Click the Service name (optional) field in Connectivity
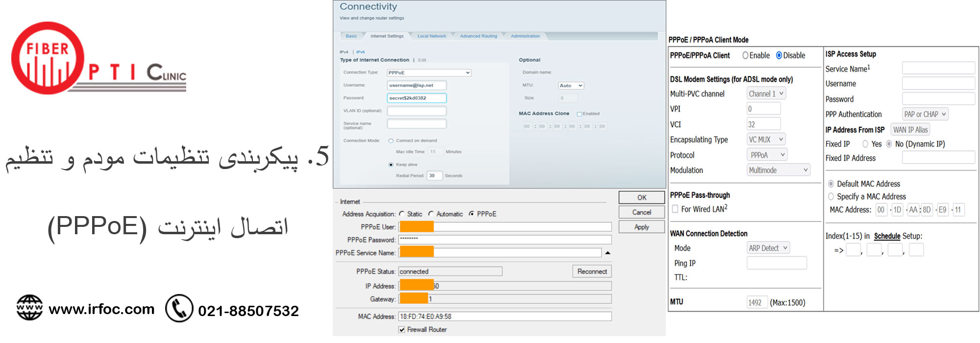The width and height of the screenshot is (980, 343). tap(416, 124)
